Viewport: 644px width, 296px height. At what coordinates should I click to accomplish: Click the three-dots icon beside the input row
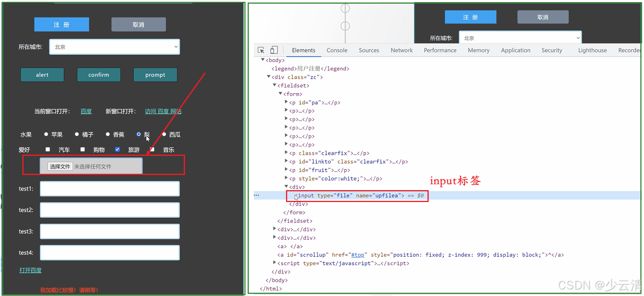256,195
